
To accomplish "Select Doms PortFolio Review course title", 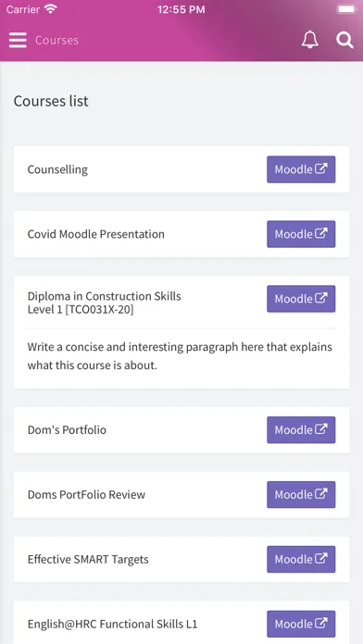I will click(86, 494).
